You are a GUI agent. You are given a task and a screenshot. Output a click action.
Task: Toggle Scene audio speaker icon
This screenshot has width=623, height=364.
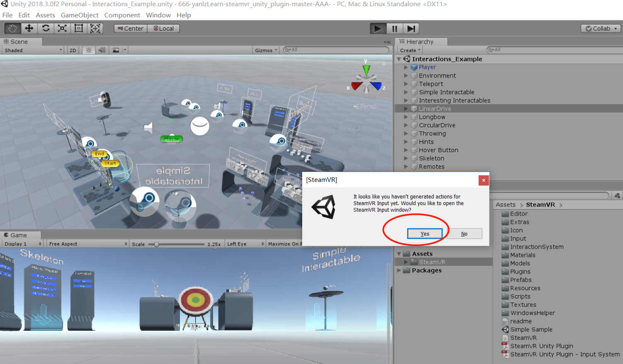click(x=102, y=50)
